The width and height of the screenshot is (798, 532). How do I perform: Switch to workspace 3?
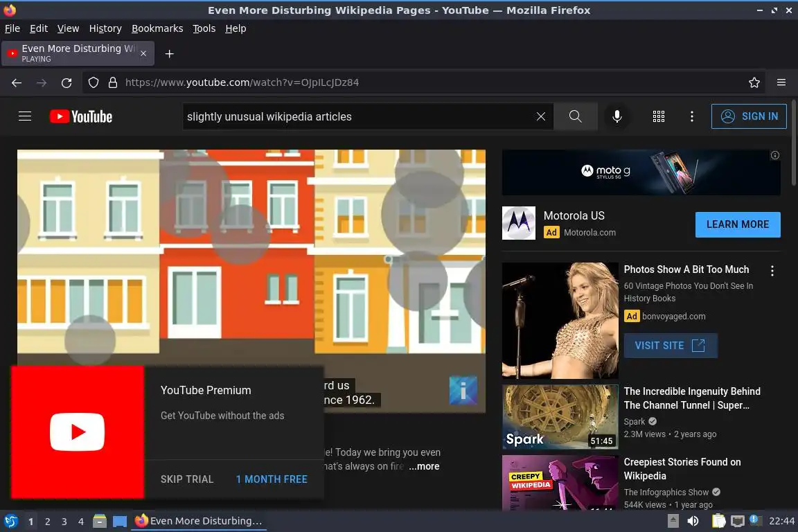[64, 522]
